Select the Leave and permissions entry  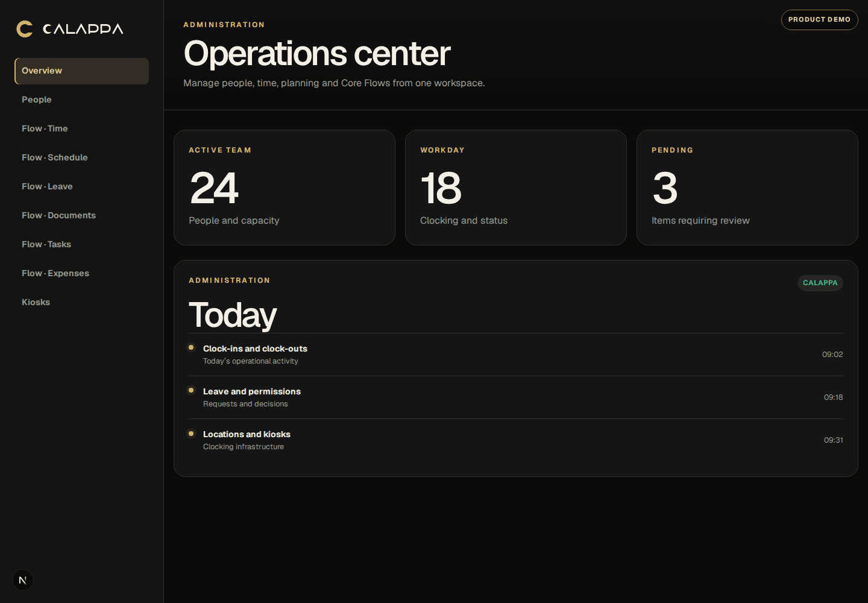pos(516,397)
